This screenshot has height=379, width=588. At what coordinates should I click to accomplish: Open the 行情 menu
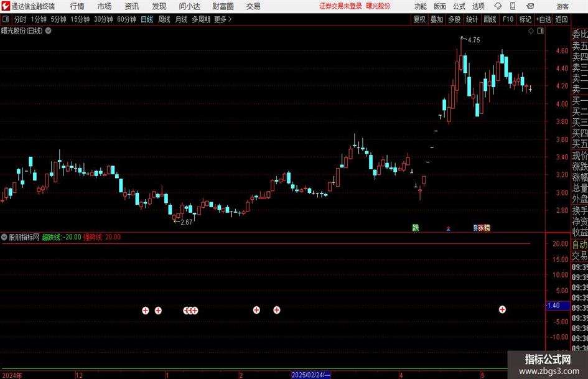[77, 6]
